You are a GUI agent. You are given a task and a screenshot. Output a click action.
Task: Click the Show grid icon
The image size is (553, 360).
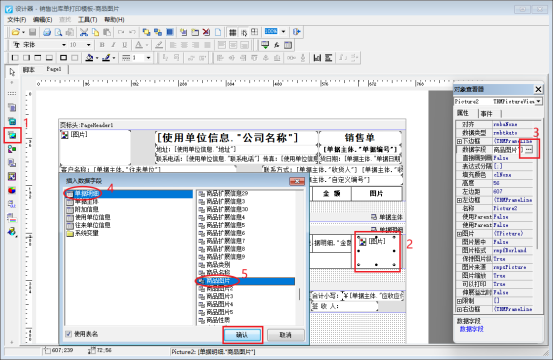click(232, 32)
